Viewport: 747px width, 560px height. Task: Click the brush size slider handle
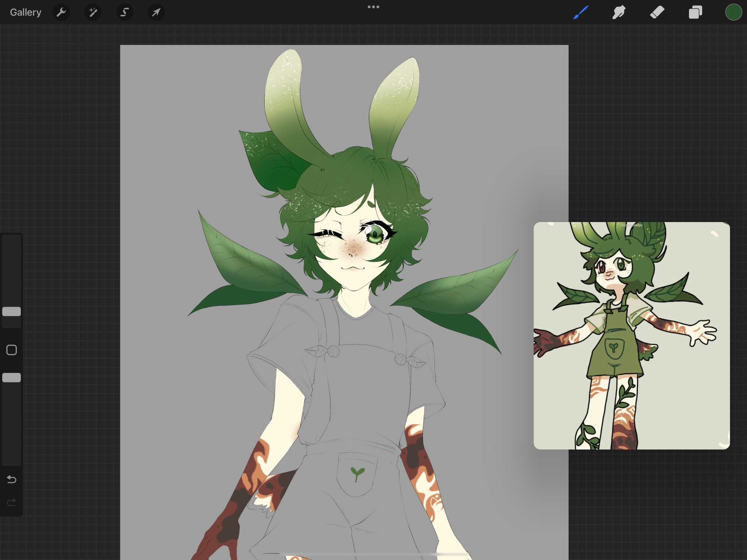(x=12, y=311)
